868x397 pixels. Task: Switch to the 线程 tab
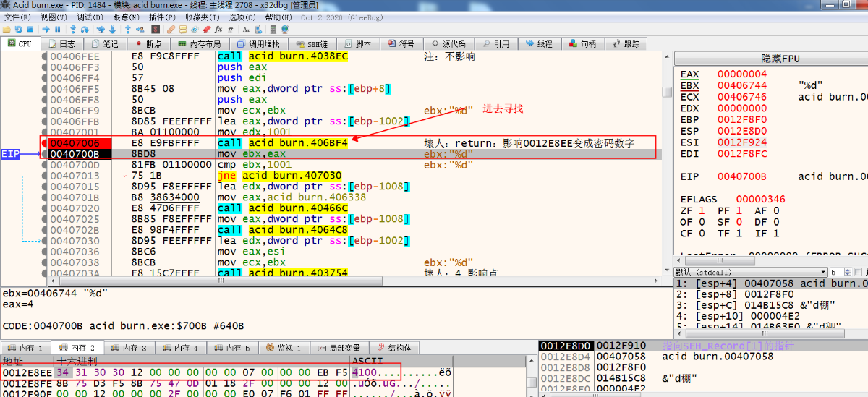click(x=538, y=43)
